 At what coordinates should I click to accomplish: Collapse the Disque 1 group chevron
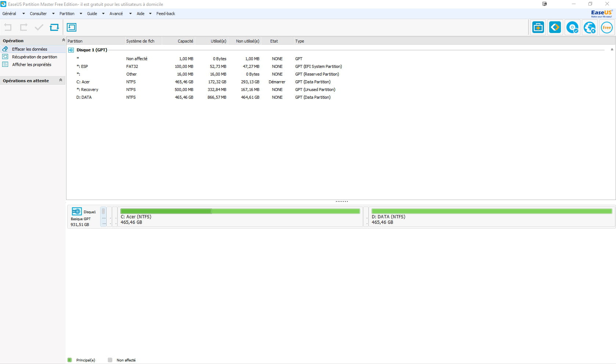pos(612,50)
